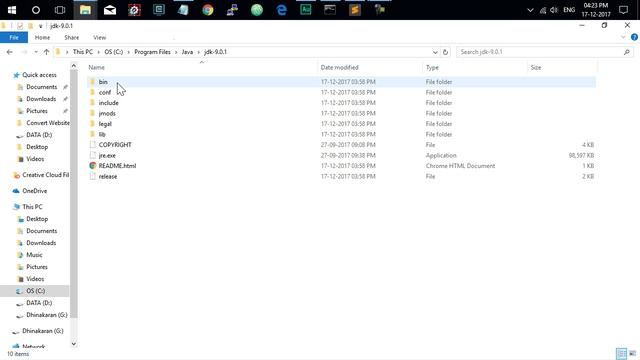
Task: Select This PC in navigation pane
Action: point(32,207)
